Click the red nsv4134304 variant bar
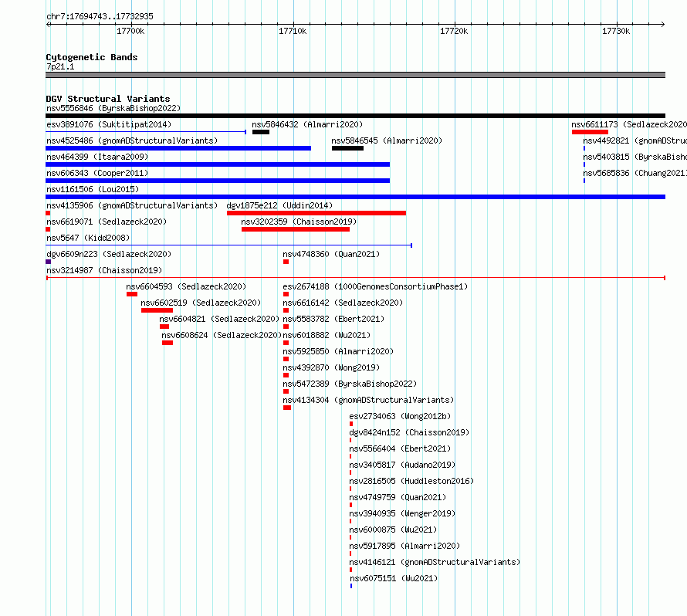This screenshot has height=616, width=687. [287, 408]
